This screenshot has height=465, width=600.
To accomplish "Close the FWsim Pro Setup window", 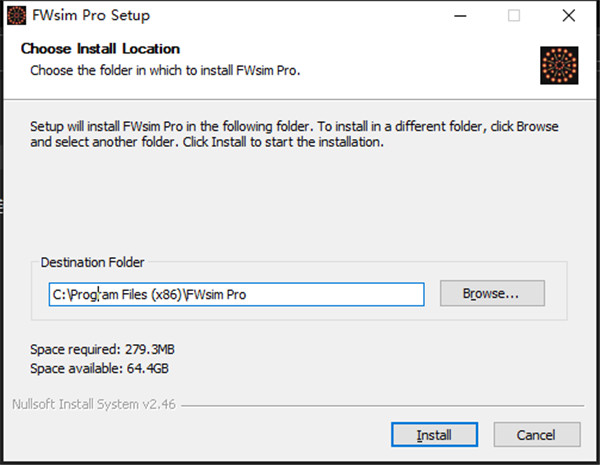I will [x=568, y=16].
